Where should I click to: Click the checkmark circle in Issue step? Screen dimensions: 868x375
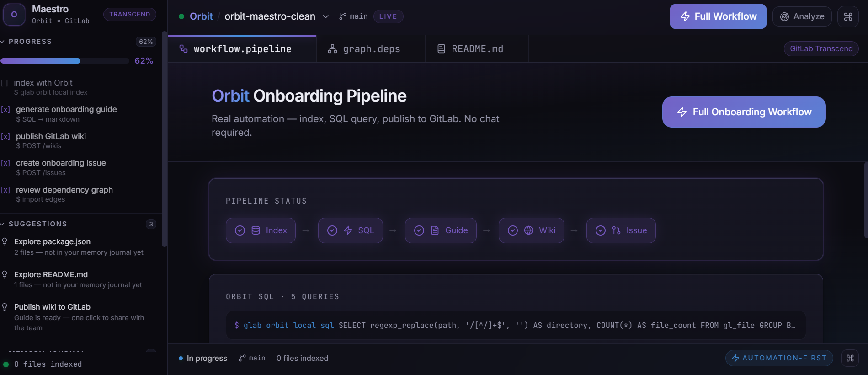(601, 230)
